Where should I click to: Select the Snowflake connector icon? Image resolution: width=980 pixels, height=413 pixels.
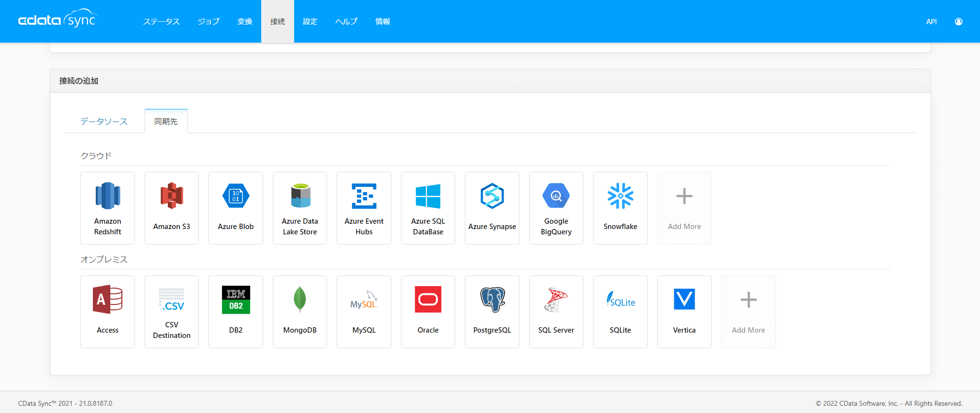620,208
